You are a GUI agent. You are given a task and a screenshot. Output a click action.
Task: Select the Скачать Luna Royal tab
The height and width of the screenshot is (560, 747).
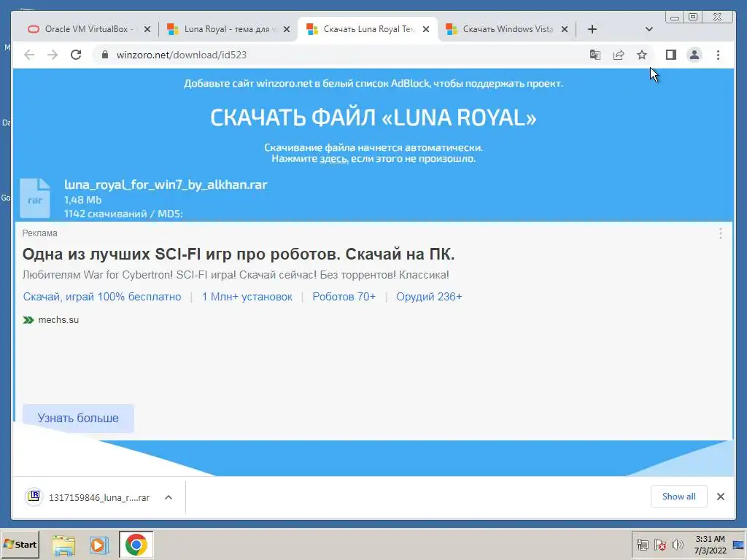point(367,29)
